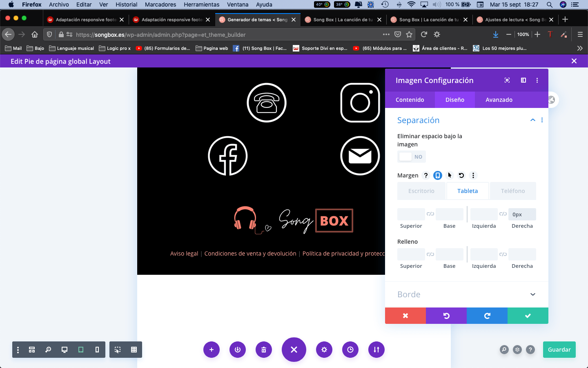Open page settings gear icon
588x368 pixels.
pyautogui.click(x=324, y=350)
